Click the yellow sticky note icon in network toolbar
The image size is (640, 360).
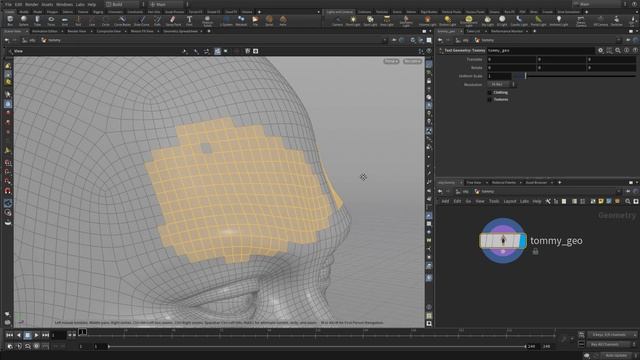click(x=601, y=201)
